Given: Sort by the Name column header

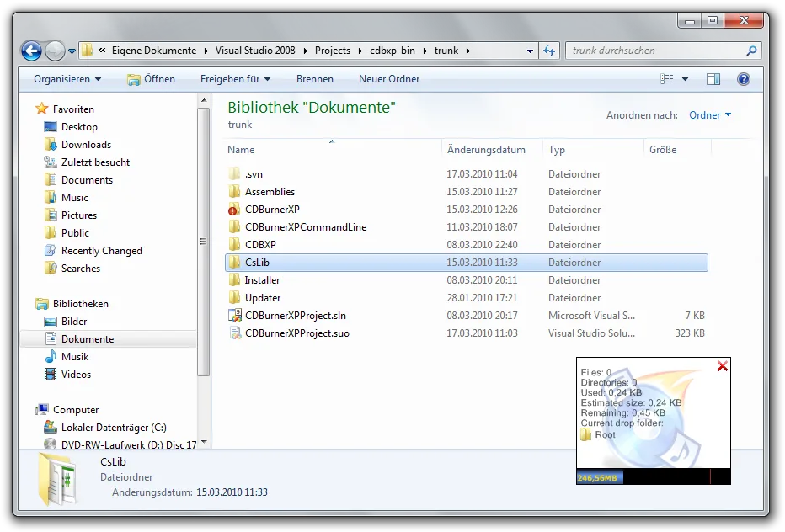Looking at the screenshot, I should pos(241,150).
